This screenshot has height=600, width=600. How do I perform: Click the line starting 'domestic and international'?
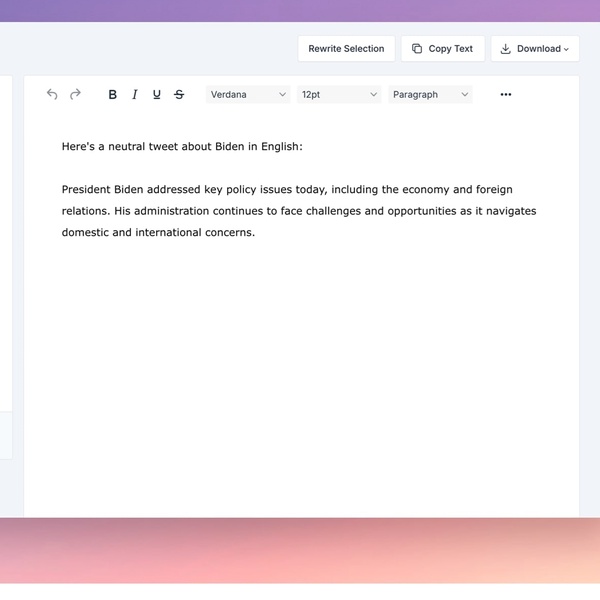click(158, 233)
